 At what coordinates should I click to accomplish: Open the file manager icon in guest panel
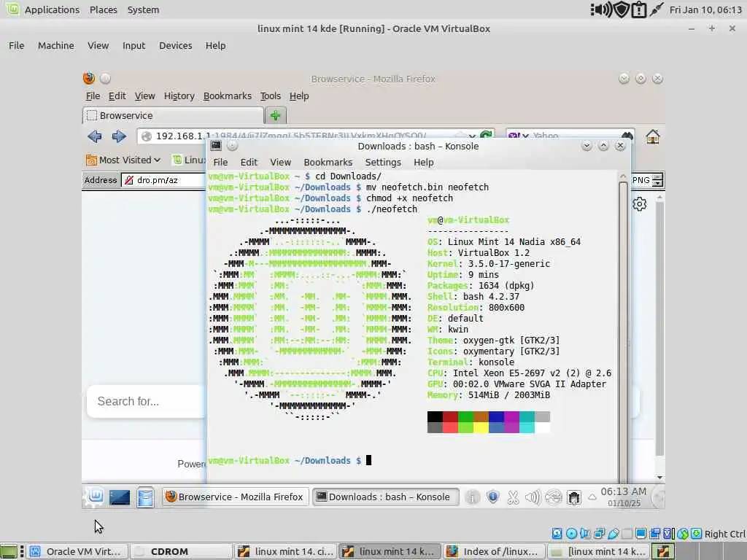click(145, 497)
